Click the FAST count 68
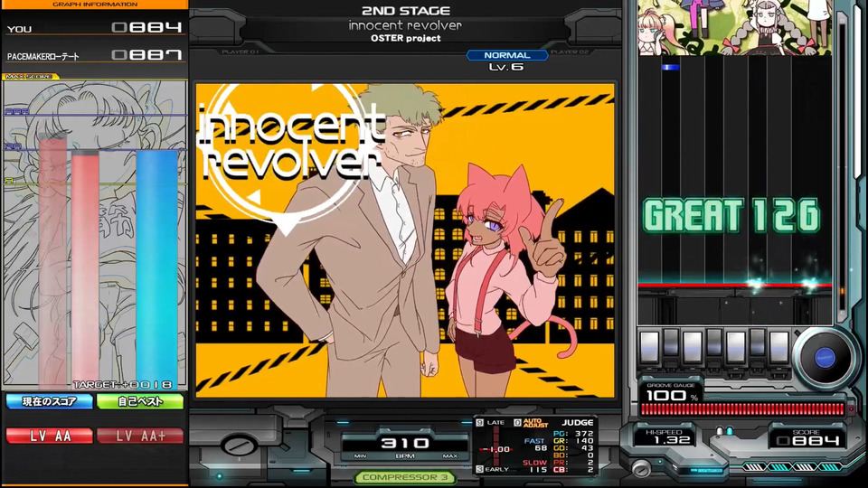The height and width of the screenshot is (488, 868). pyautogui.click(x=541, y=448)
